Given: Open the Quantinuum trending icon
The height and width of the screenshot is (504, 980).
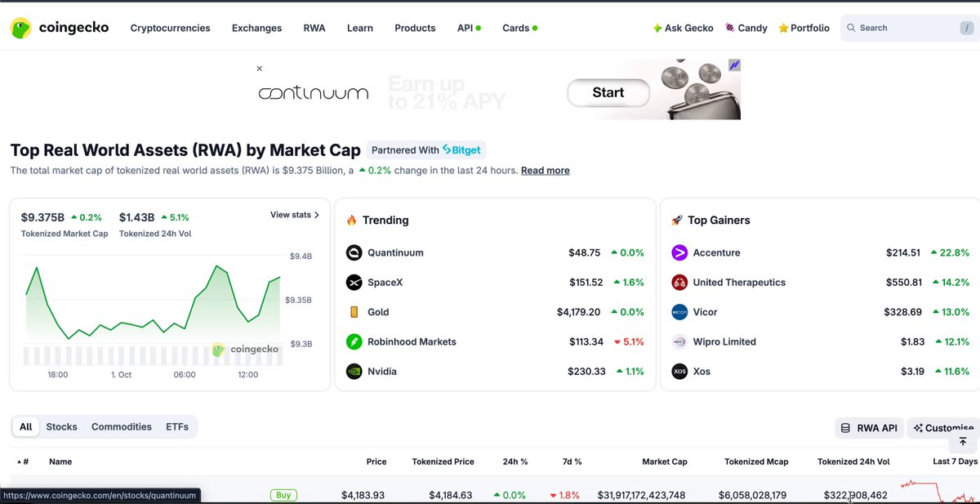Looking at the screenshot, I should [354, 252].
